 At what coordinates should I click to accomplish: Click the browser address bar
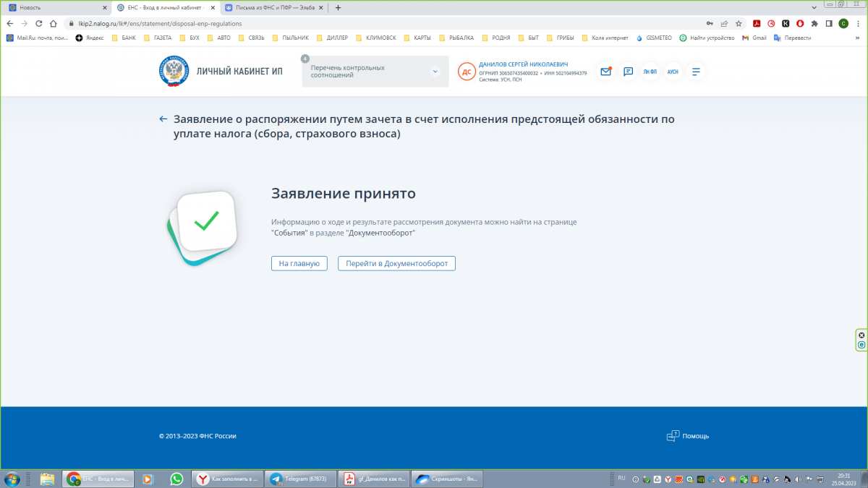point(362,23)
